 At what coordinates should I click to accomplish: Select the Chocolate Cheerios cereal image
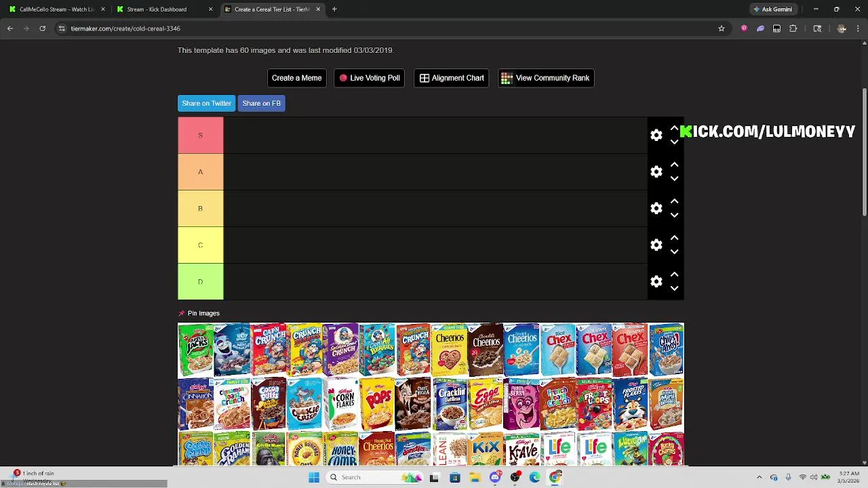coord(486,350)
